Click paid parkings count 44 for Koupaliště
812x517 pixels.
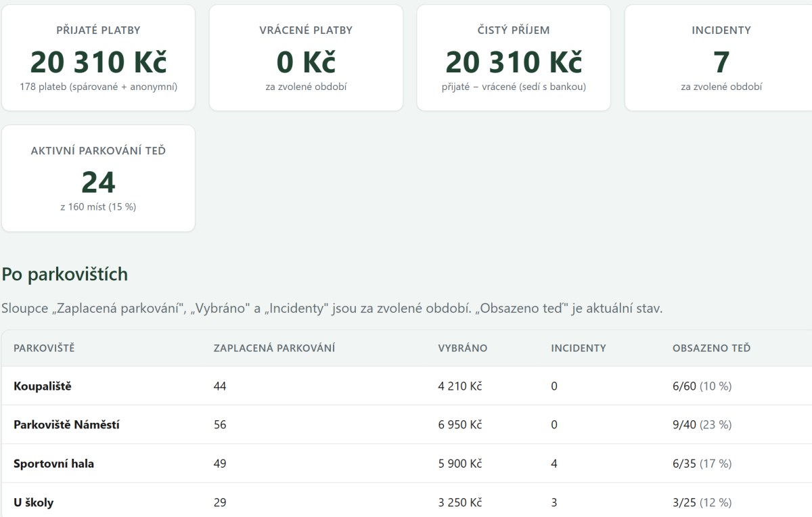220,386
